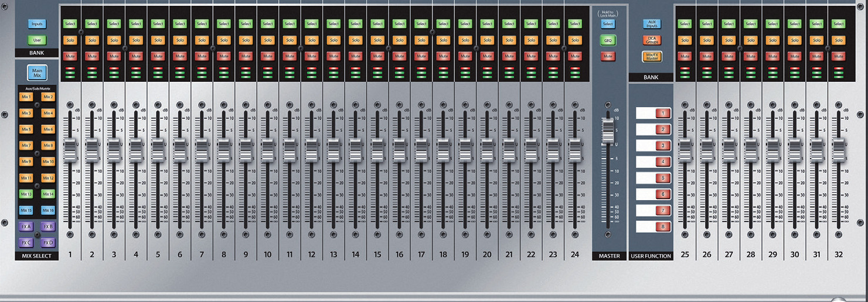The height and width of the screenshot is (302, 868).
Task: Mute channel 29
Action: [772, 56]
